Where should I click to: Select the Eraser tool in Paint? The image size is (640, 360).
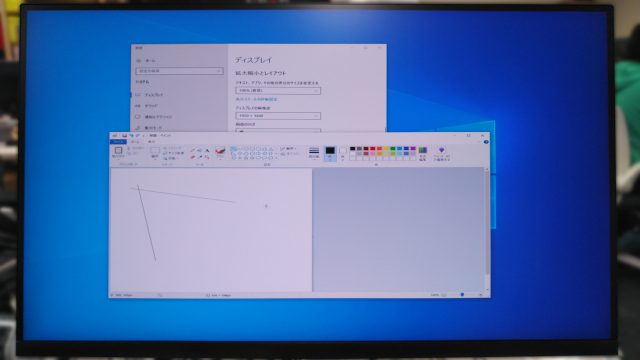[x=193, y=157]
